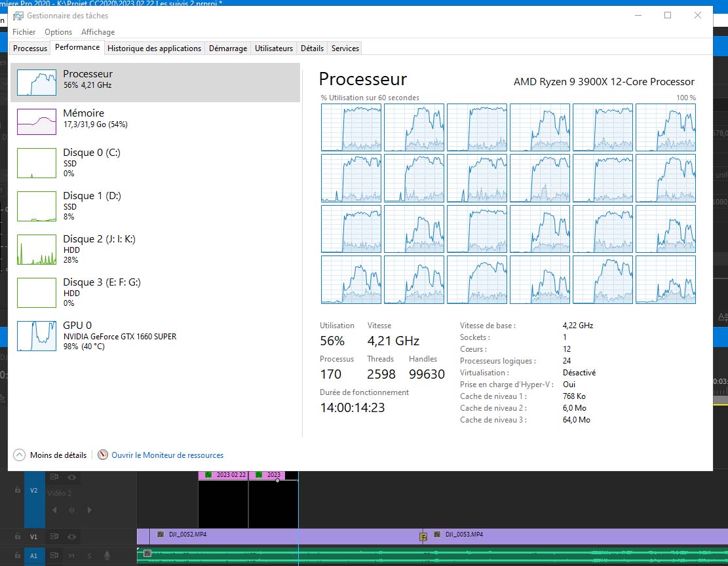The width and height of the screenshot is (728, 566).
Task: Click the Resource Monitor icon
Action: (x=103, y=455)
